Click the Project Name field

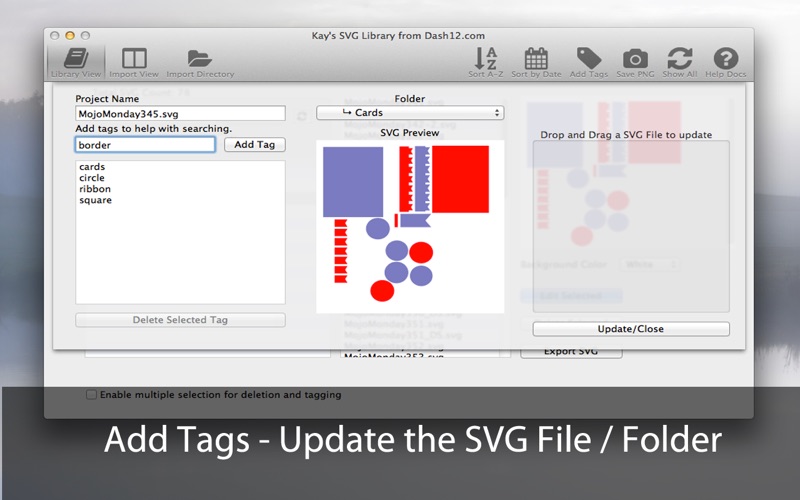pos(180,113)
